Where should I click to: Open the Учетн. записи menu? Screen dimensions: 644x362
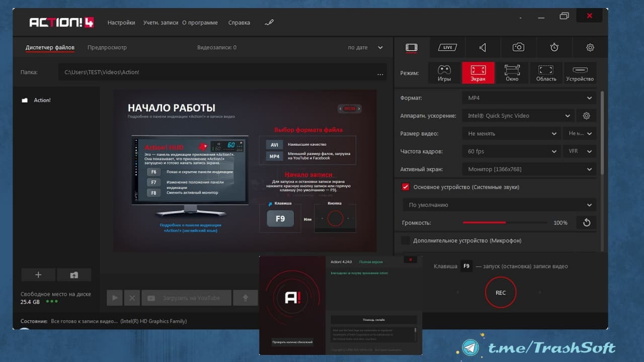[x=160, y=23]
